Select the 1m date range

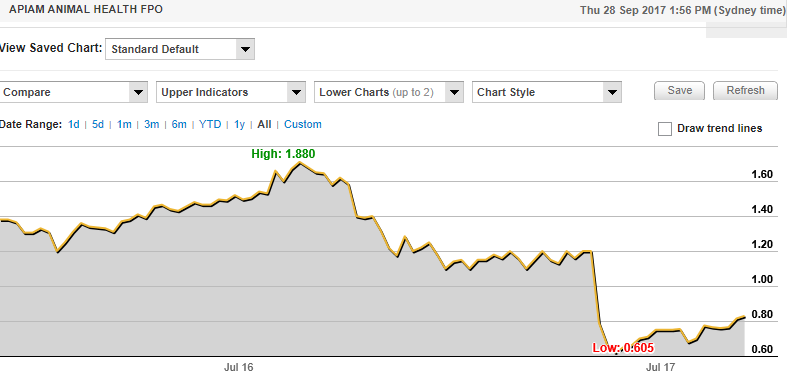[124, 124]
